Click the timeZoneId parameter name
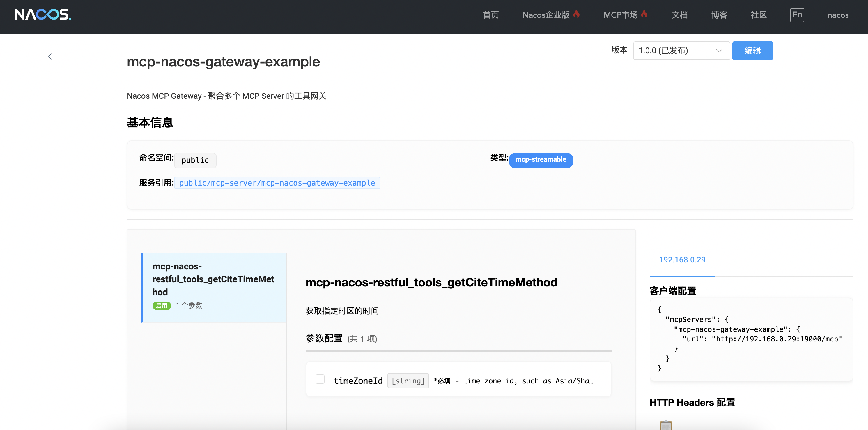 point(358,381)
